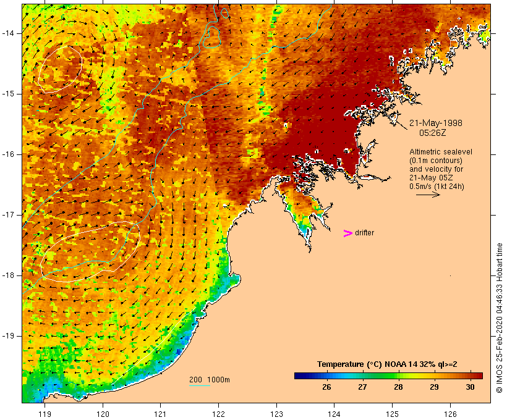Click the longitude axis label '120'

click(103, 414)
